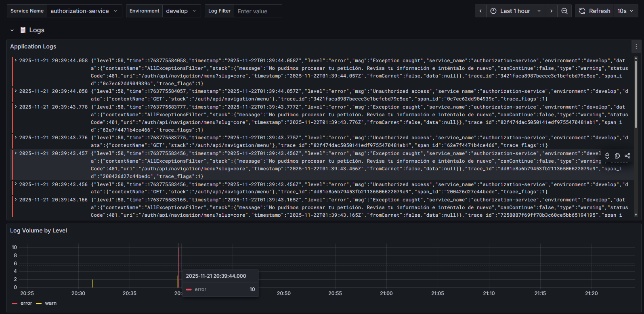
Task: Click the Log Volume by Level panel title
Action: point(38,230)
